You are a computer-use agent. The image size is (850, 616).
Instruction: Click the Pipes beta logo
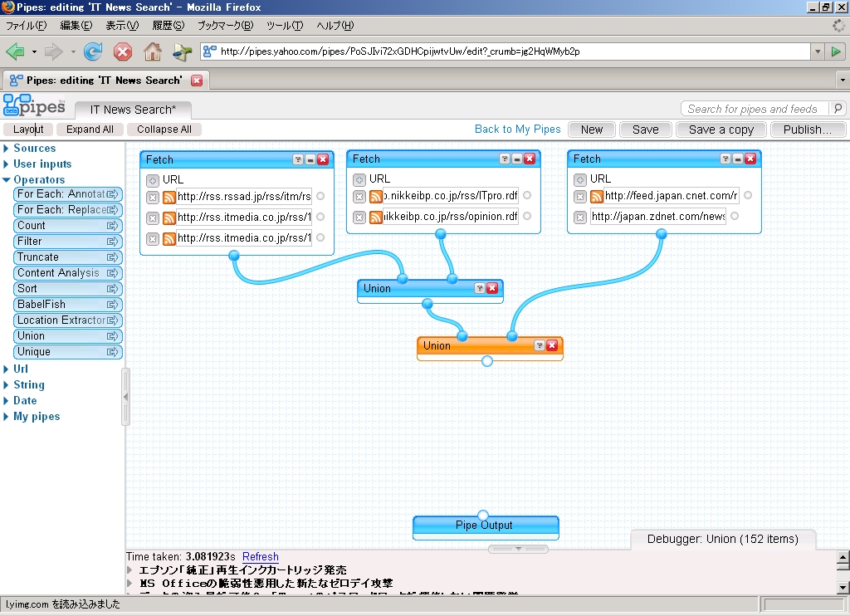click(34, 105)
